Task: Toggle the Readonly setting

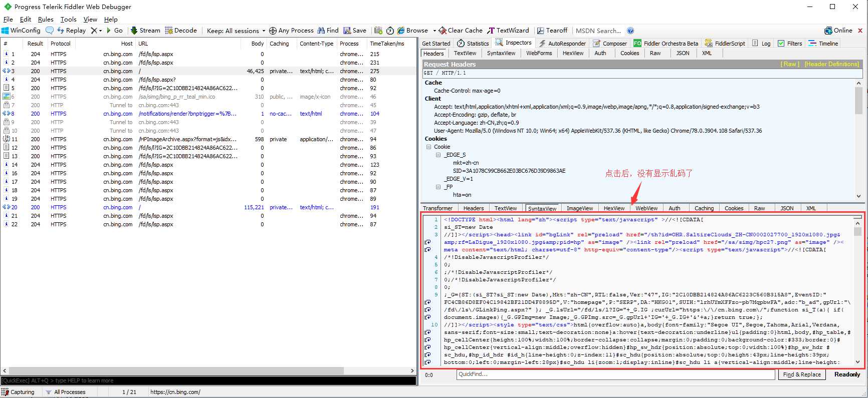Action: tap(847, 374)
